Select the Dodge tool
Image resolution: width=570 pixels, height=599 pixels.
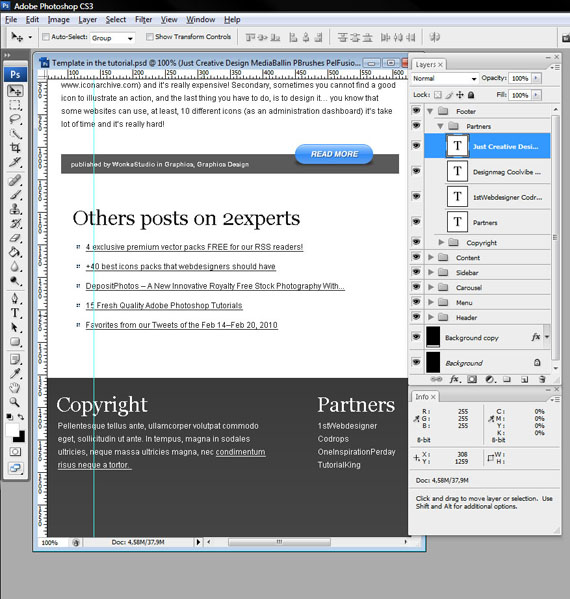click(x=15, y=281)
